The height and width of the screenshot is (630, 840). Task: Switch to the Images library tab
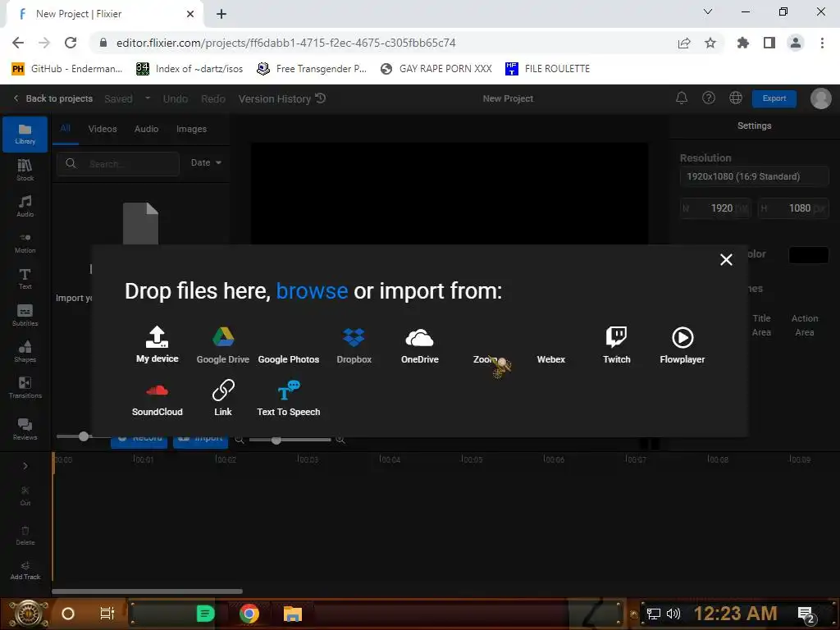(x=191, y=129)
